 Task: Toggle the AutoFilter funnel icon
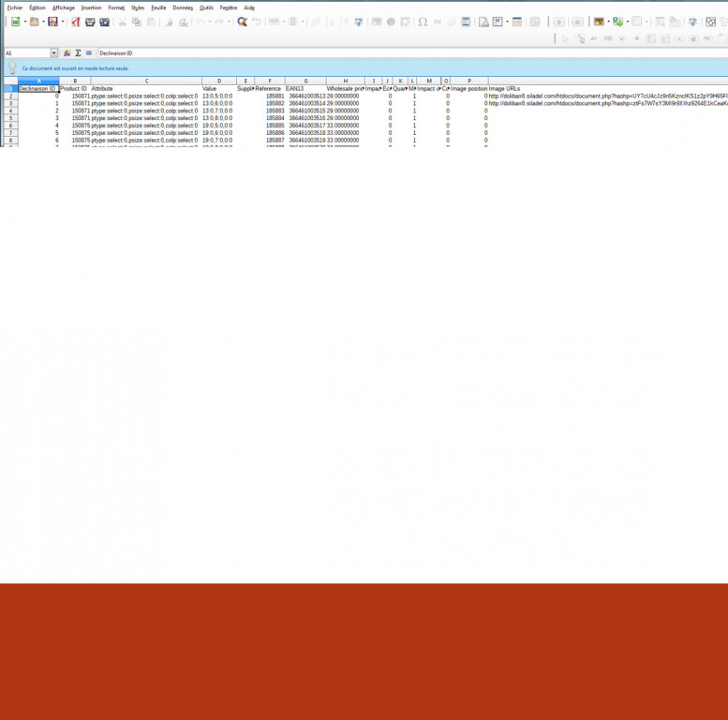point(359,22)
